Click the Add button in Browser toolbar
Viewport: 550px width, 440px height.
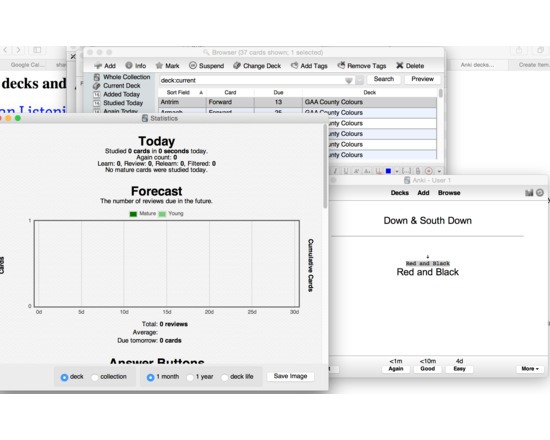pos(105,66)
